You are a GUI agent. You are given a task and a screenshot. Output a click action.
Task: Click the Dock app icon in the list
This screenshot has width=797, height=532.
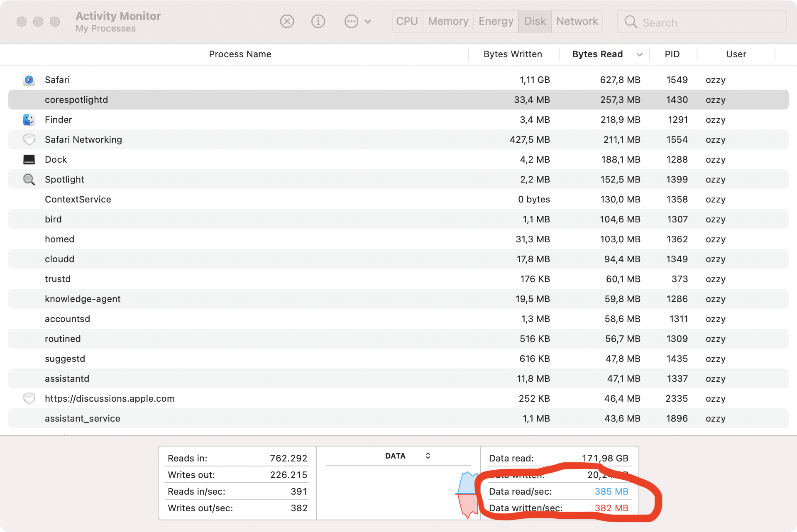pyautogui.click(x=29, y=159)
